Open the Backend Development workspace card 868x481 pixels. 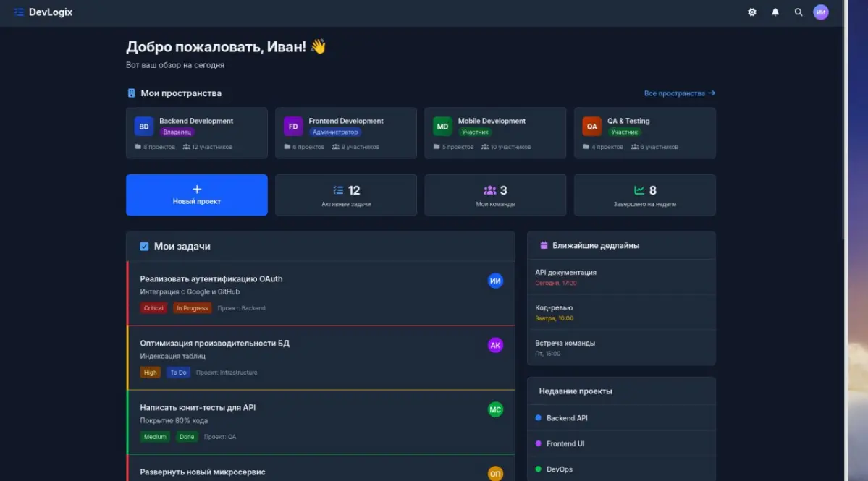tap(196, 133)
